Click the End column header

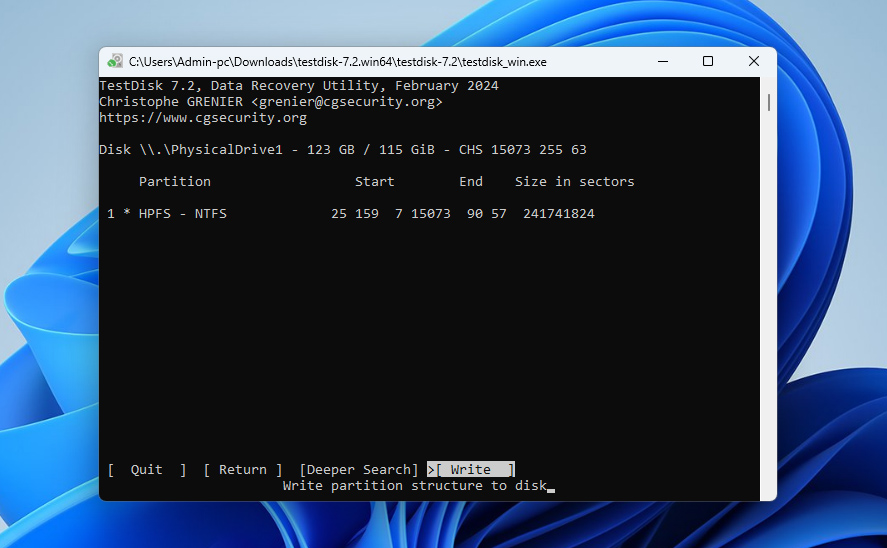point(471,182)
